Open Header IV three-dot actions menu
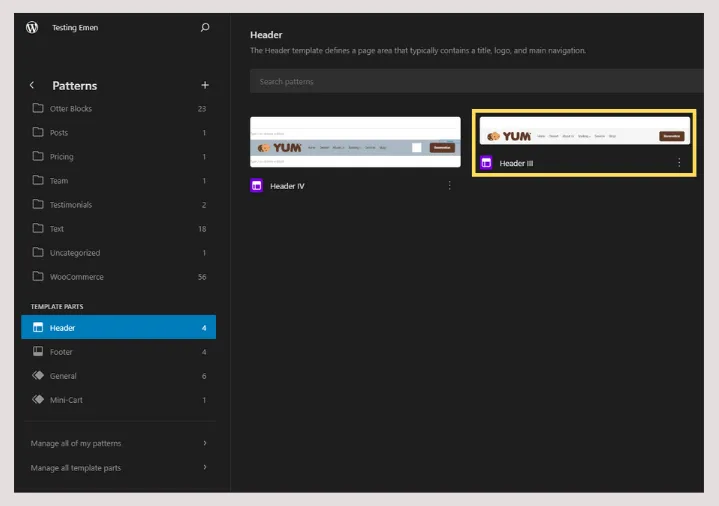This screenshot has width=719, height=506. [449, 185]
